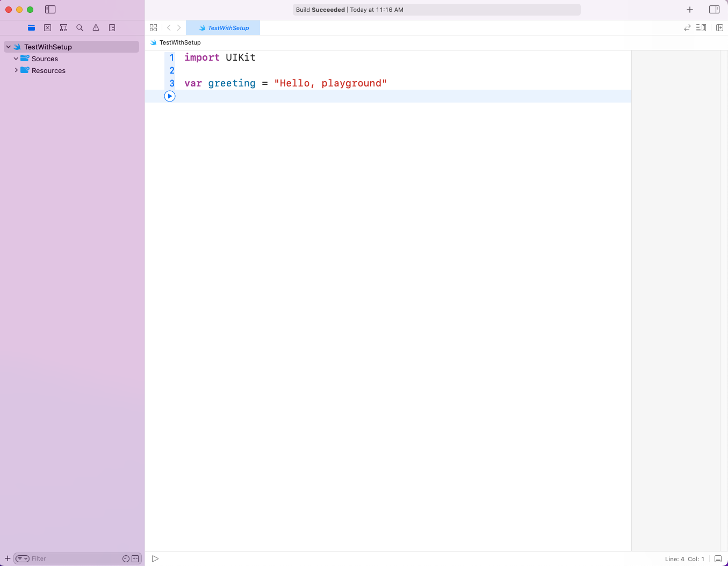
Task: Go forward in editor history
Action: pyautogui.click(x=179, y=28)
